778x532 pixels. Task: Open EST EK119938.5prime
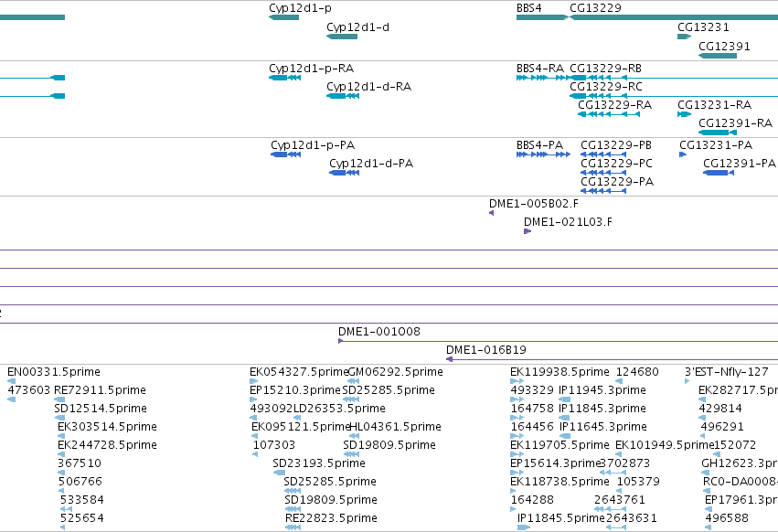[x=517, y=381]
